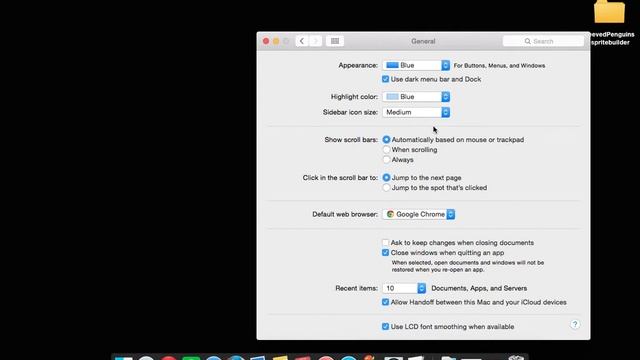Click the 'Sidebar icon size:' label

pos(351,112)
